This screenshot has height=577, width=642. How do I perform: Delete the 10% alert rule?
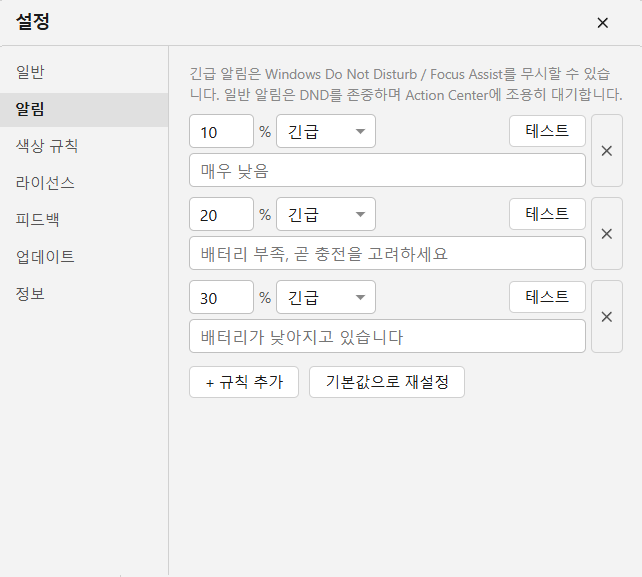tap(607, 151)
